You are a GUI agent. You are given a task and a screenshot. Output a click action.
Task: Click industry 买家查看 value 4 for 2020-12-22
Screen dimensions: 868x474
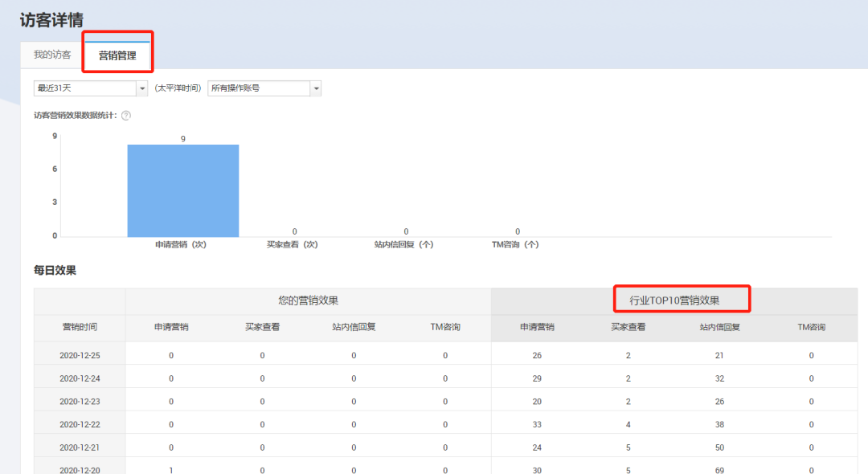628,425
